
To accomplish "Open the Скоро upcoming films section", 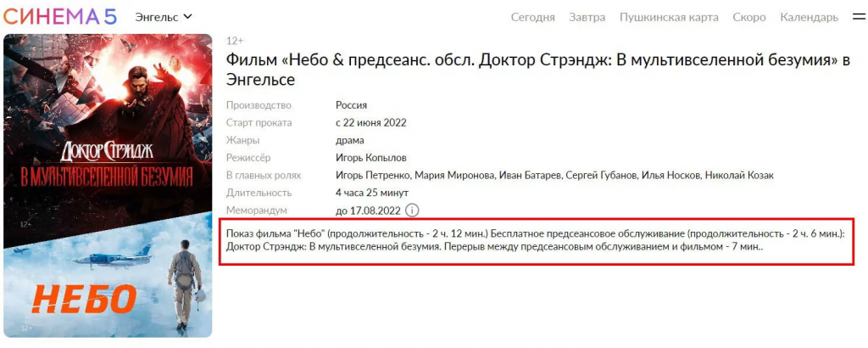I will (x=749, y=17).
